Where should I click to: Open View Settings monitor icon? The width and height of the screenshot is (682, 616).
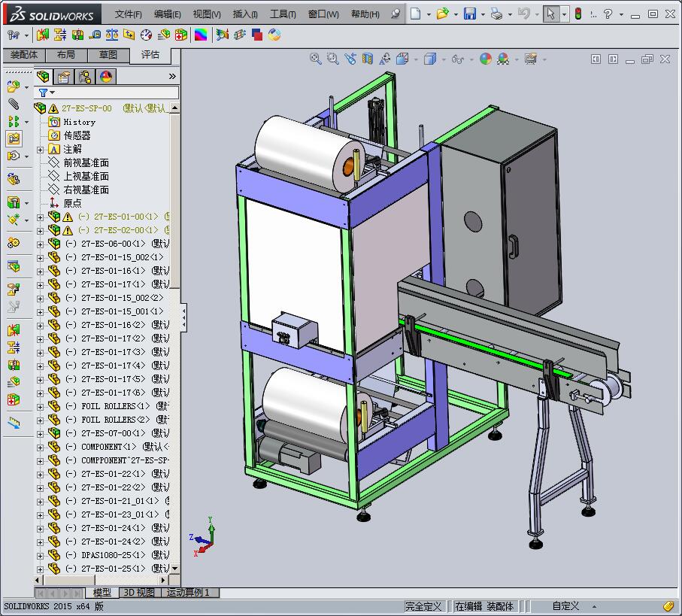click(x=531, y=59)
